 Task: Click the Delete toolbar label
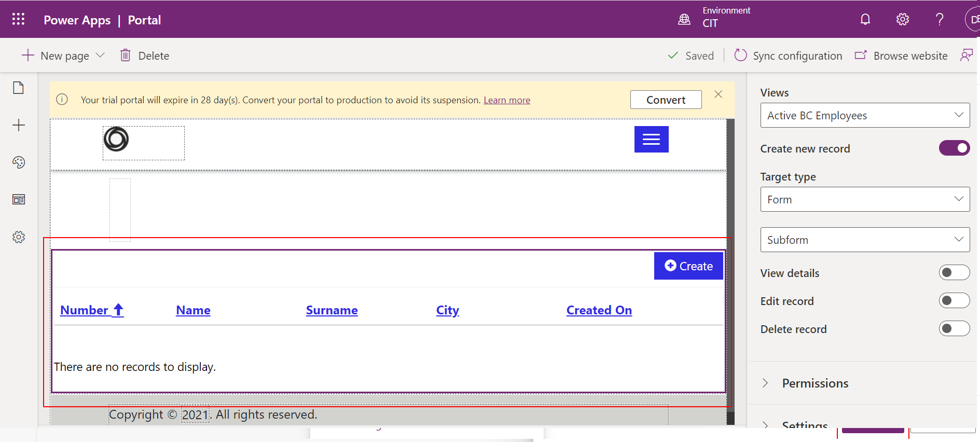coord(154,56)
